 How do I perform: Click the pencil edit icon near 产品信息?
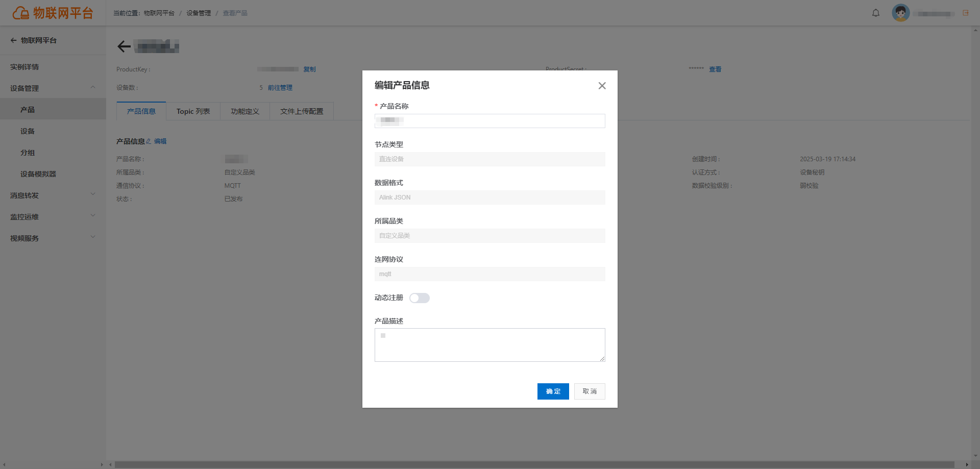[149, 141]
